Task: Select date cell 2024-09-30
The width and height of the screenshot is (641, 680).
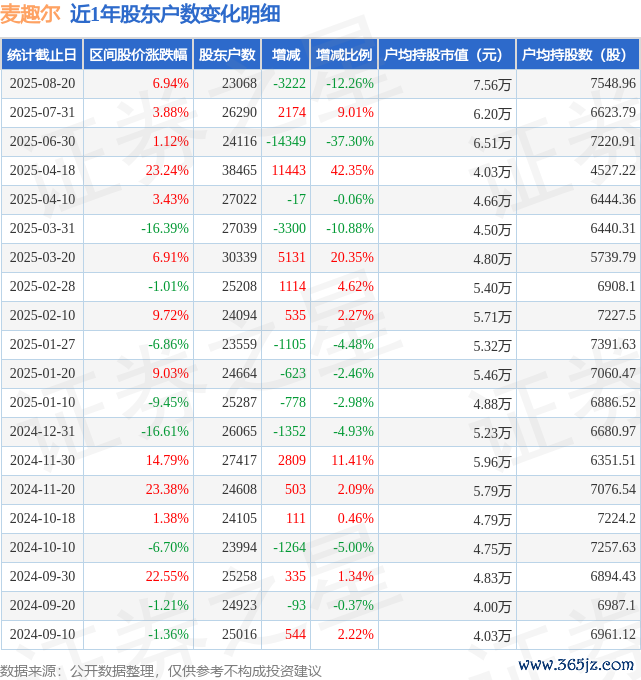Action: 43,576
